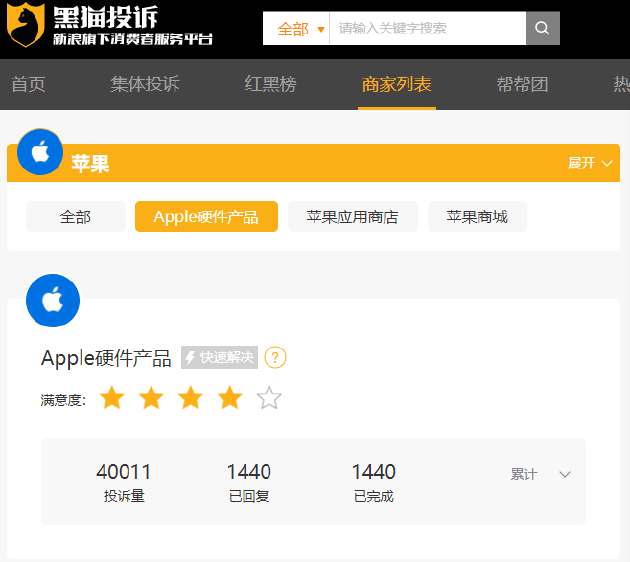Image resolution: width=630 pixels, height=562 pixels.
Task: Open the 帮帮团 tab
Action: [x=522, y=84]
